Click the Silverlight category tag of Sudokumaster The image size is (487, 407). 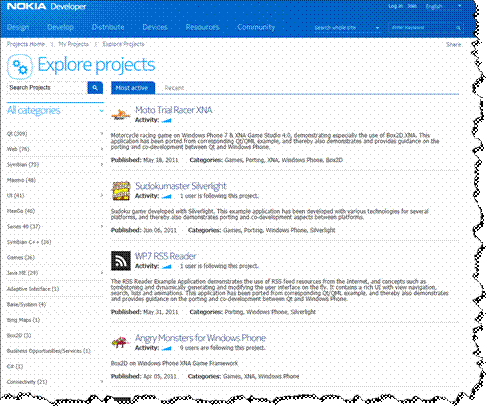pos(323,230)
